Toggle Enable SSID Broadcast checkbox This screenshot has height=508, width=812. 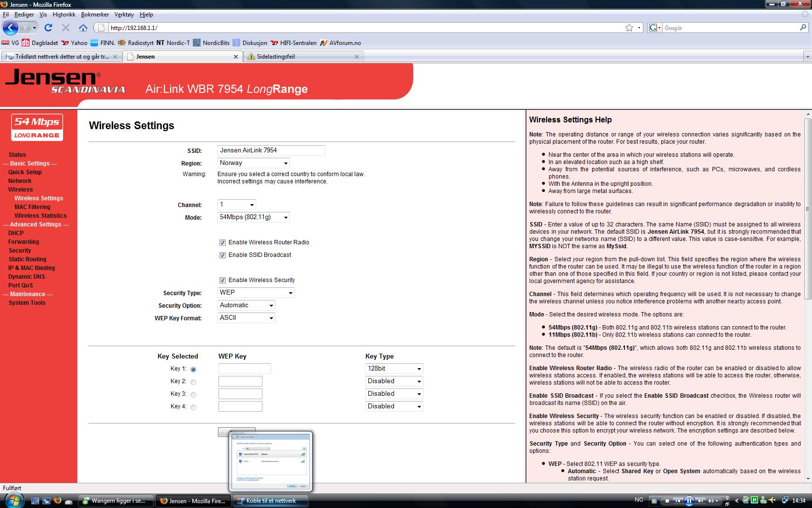(222, 255)
